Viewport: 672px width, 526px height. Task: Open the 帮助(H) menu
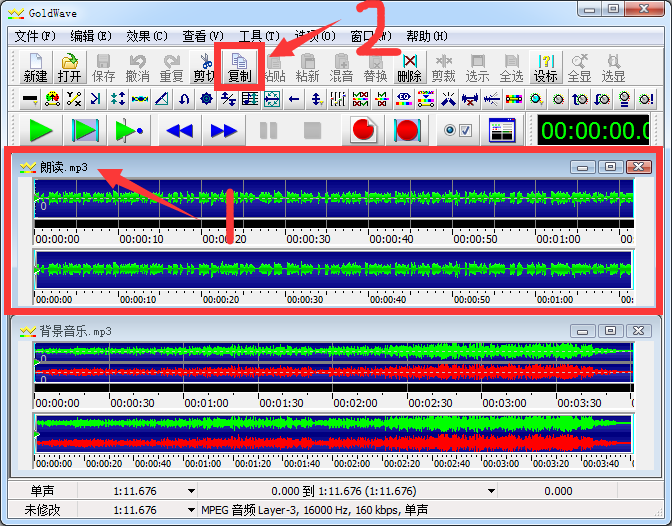pyautogui.click(x=427, y=36)
